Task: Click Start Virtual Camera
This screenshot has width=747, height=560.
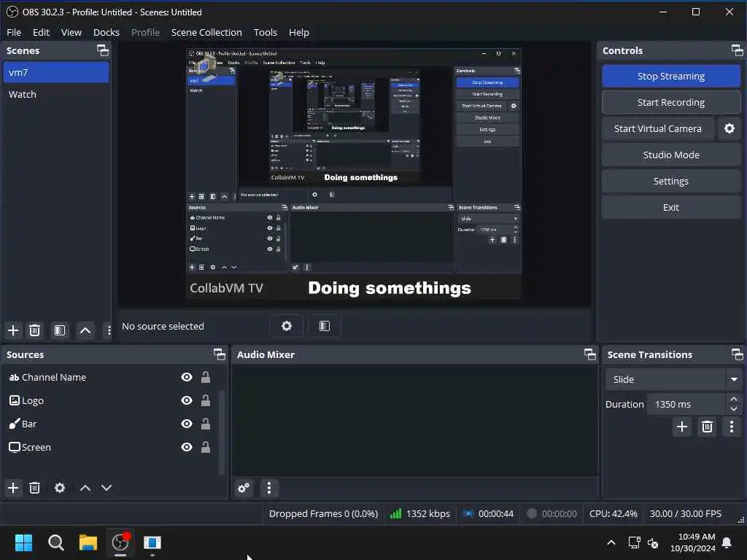Action: [x=658, y=128]
